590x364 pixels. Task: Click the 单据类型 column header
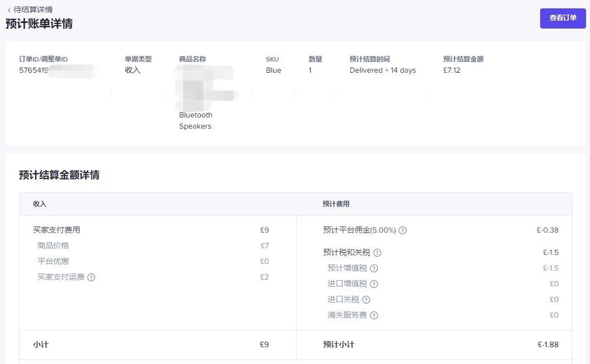[x=138, y=59]
